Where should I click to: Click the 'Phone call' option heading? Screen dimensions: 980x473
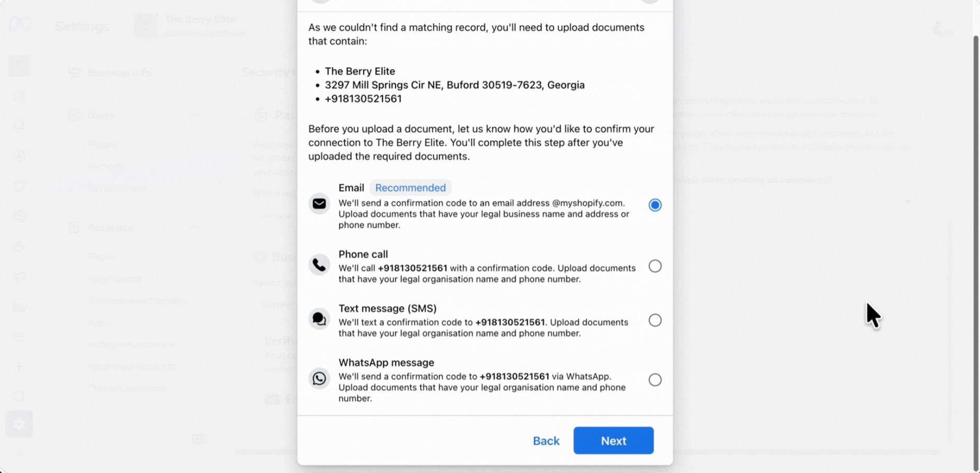pyautogui.click(x=363, y=254)
